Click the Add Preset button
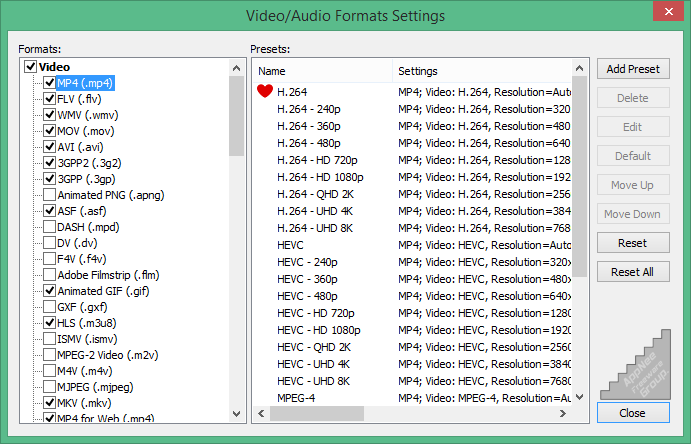 (633, 69)
